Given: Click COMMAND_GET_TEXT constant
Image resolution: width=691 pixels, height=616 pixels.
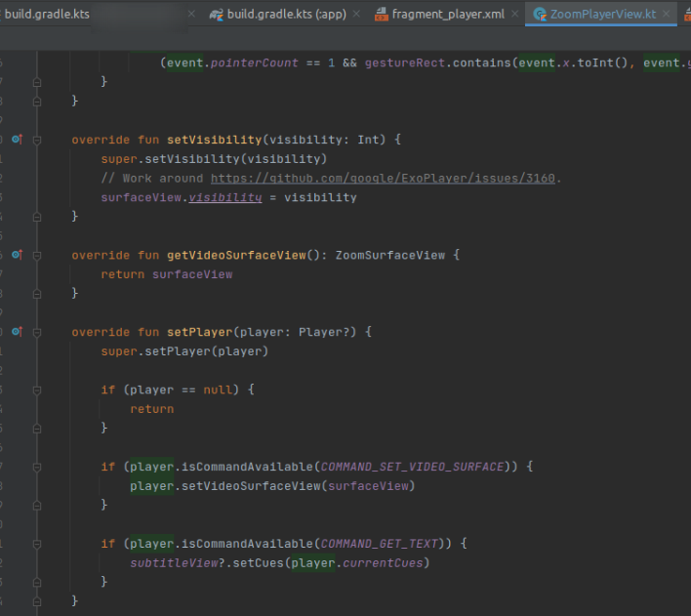Looking at the screenshot, I should tap(379, 544).
